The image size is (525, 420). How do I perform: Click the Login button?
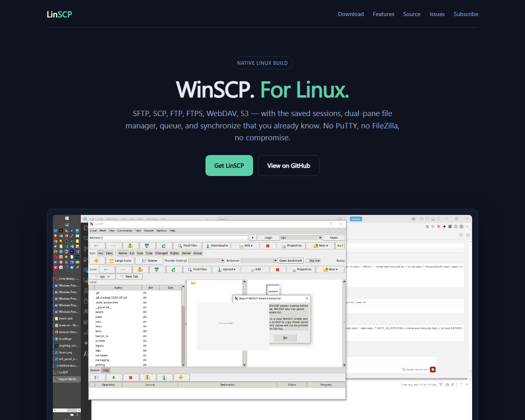click(x=268, y=237)
